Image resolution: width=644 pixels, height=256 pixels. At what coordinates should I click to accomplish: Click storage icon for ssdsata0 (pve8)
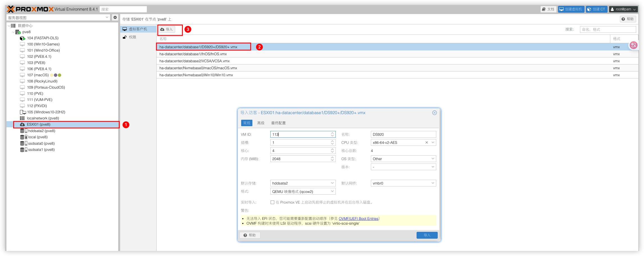24,144
